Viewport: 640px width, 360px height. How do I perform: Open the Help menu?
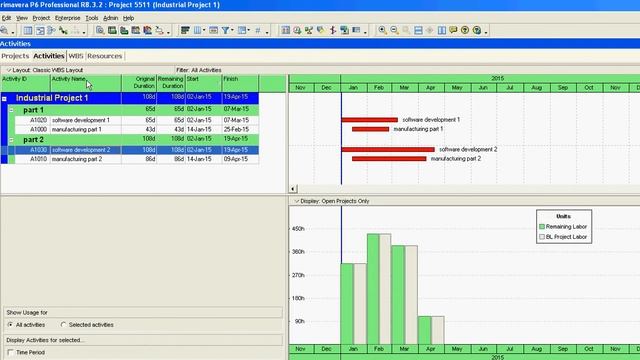pos(128,18)
